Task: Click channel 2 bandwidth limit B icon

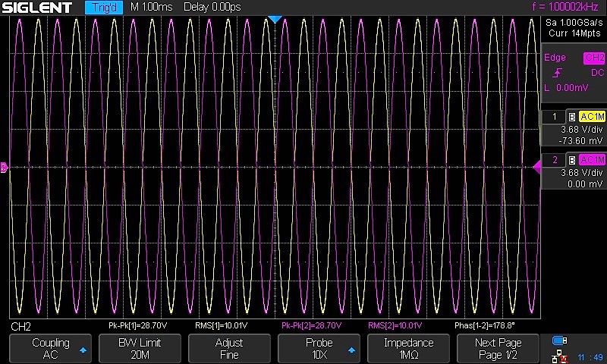Action: 571,160
